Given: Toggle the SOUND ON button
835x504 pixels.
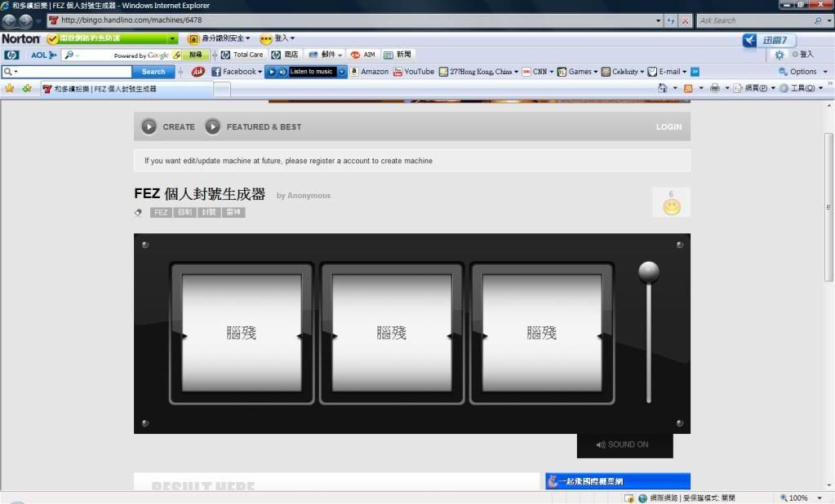Looking at the screenshot, I should pos(624,444).
